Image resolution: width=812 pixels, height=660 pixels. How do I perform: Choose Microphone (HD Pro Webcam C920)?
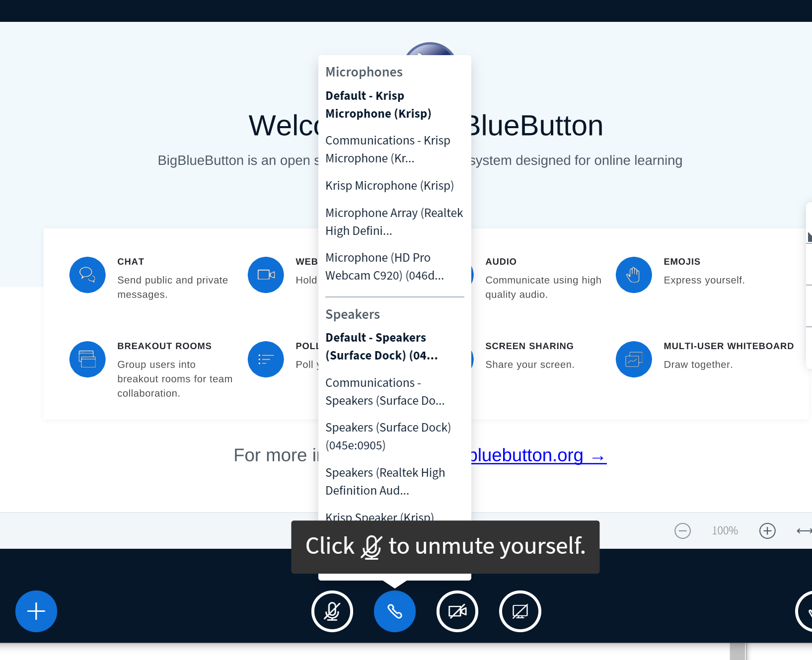(x=394, y=267)
